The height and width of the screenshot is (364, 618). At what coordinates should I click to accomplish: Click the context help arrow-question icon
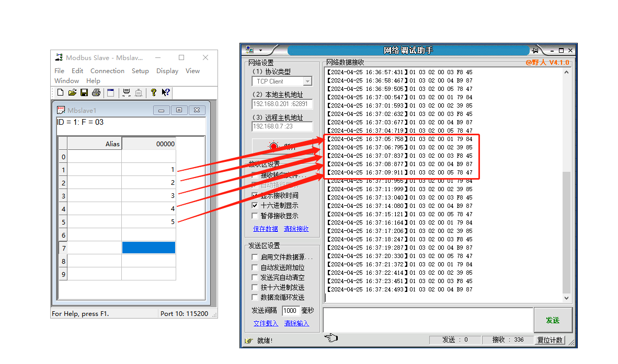tap(166, 92)
